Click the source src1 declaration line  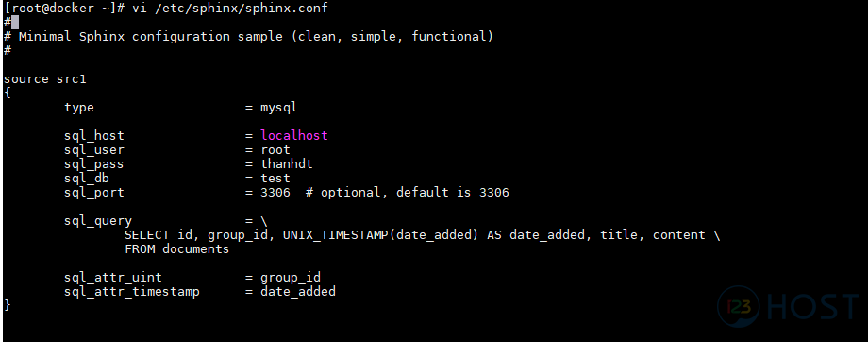click(45, 78)
